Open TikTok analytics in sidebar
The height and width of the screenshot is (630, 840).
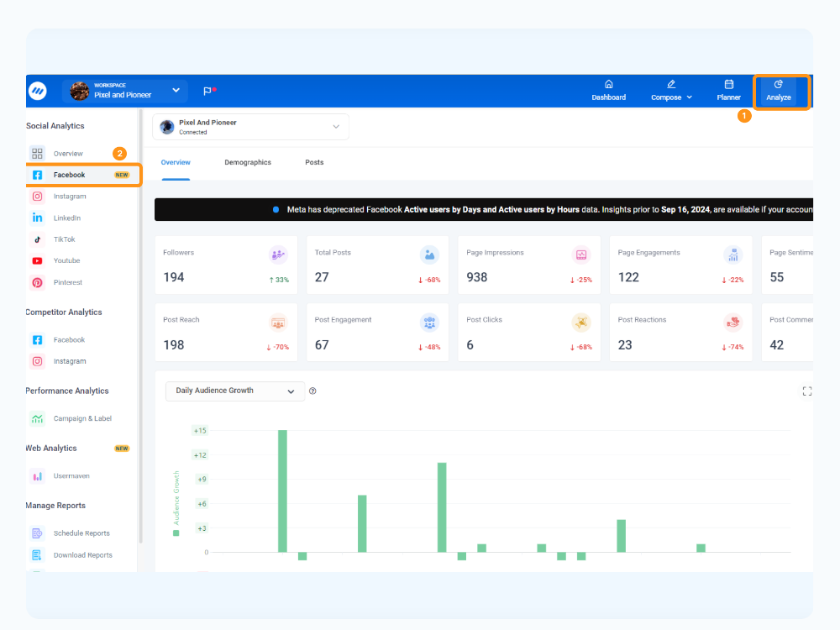(66, 239)
